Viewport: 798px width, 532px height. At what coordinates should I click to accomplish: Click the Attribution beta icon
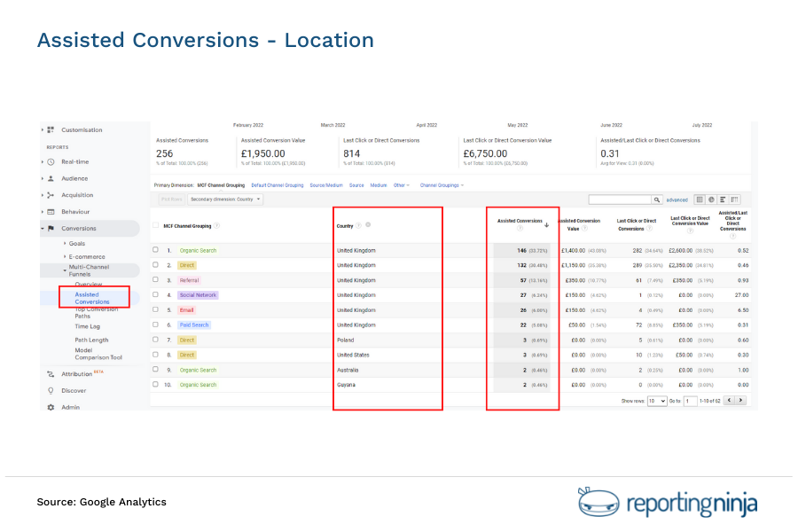coord(51,374)
